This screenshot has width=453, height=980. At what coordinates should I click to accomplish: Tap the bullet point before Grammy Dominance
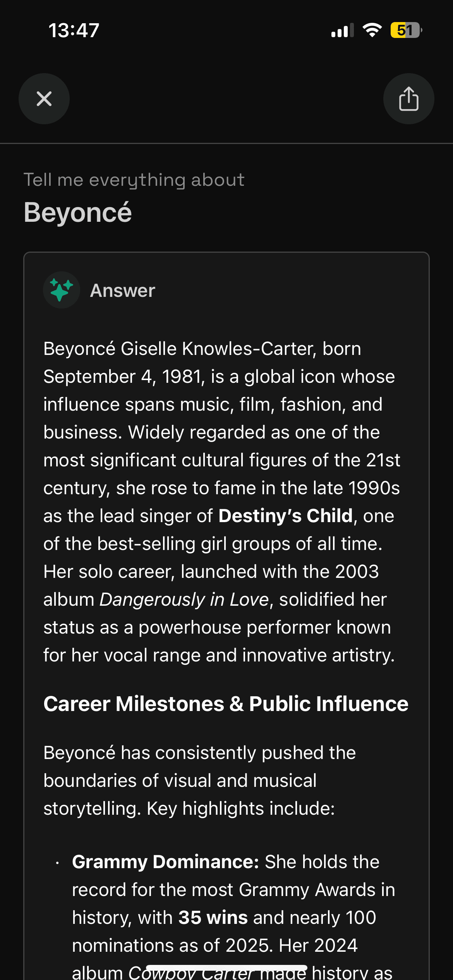57,862
